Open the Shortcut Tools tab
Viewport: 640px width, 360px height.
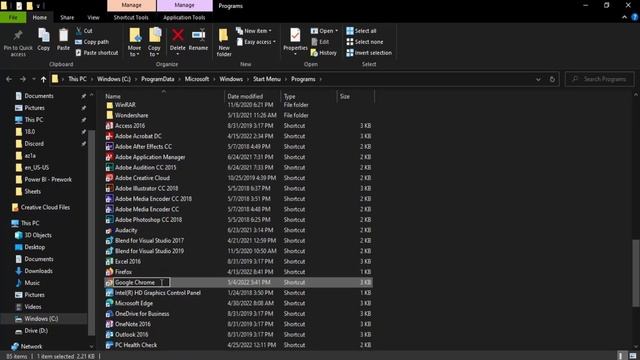click(x=131, y=18)
